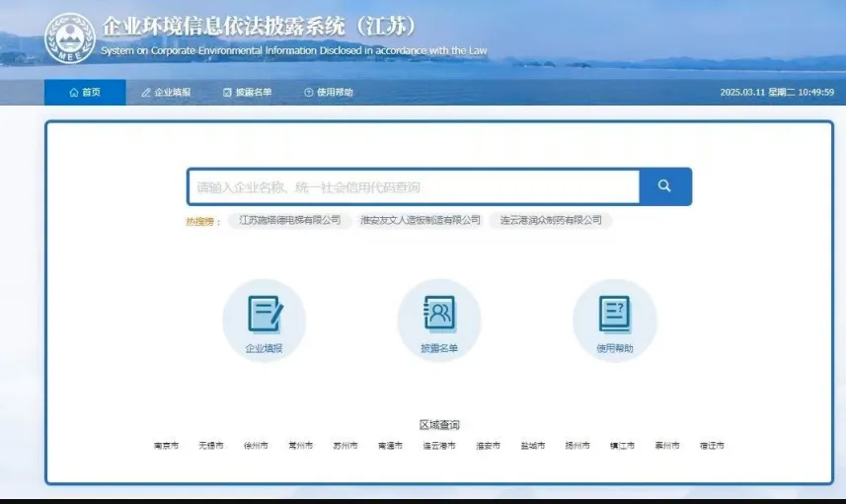The width and height of the screenshot is (846, 504).
Task: Select 企业填报 in the top navigation bar
Action: [x=166, y=93]
